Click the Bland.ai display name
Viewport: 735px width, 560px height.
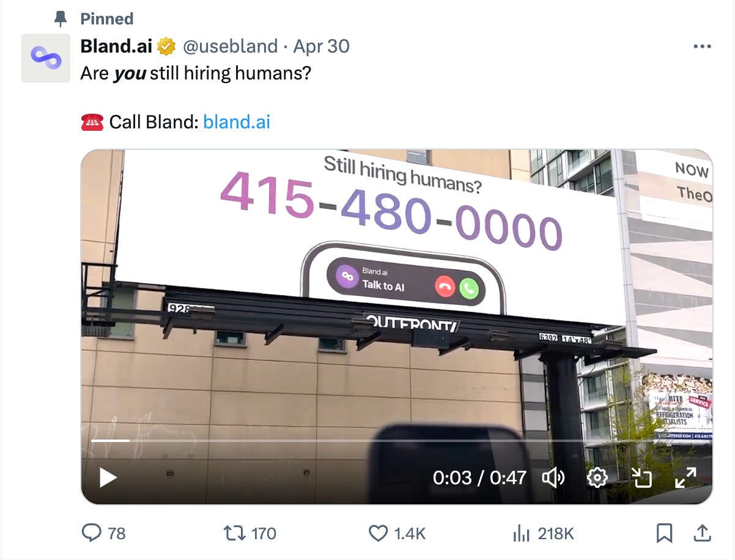tap(116, 46)
